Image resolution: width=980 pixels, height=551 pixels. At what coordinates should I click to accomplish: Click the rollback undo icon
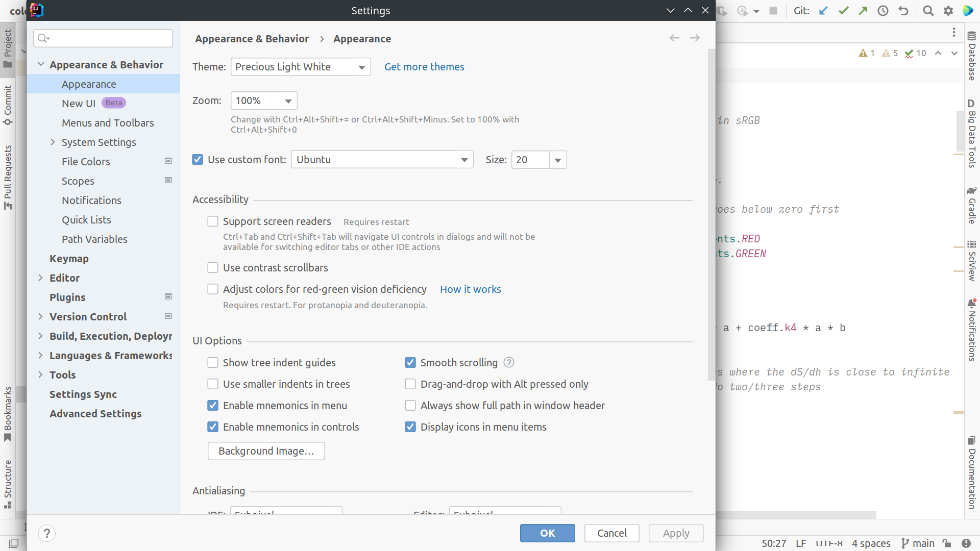click(x=903, y=11)
